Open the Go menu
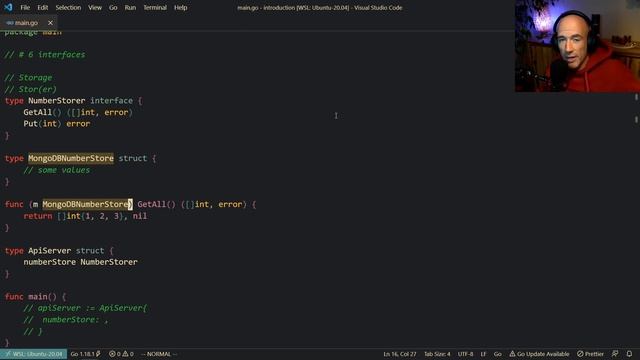 pyautogui.click(x=113, y=7)
